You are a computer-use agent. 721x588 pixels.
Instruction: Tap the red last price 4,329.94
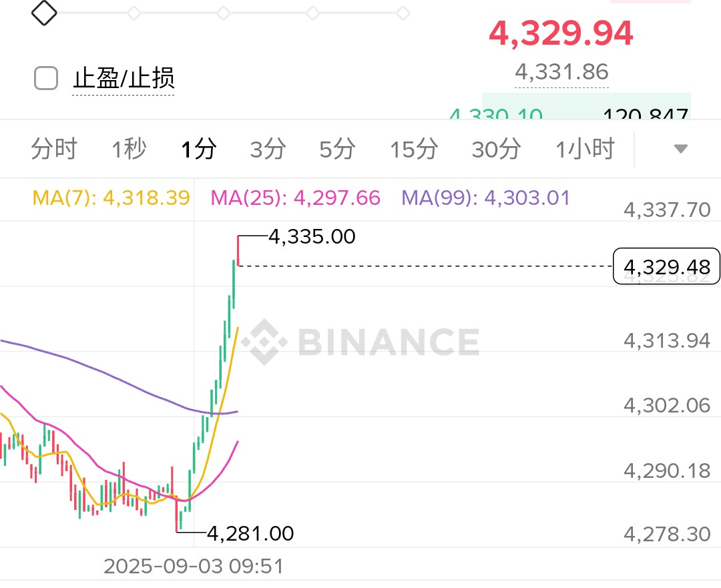pyautogui.click(x=561, y=33)
